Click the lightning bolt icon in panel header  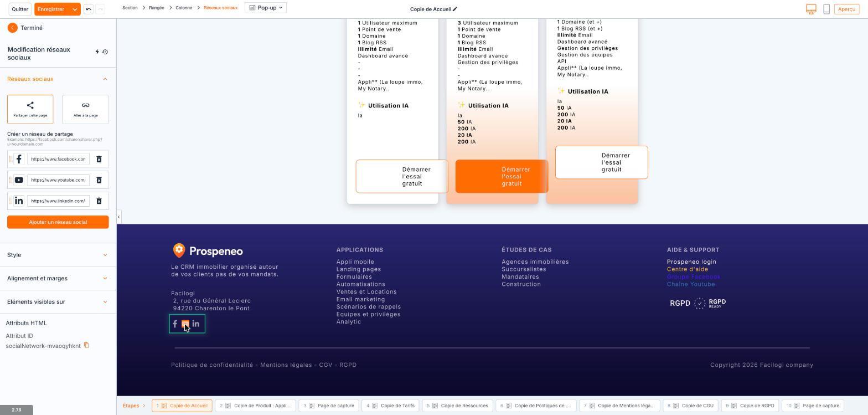pyautogui.click(x=97, y=52)
